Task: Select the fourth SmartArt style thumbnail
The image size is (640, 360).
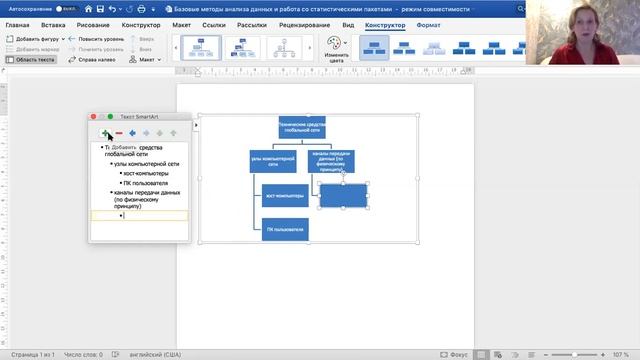Action: 464,48
